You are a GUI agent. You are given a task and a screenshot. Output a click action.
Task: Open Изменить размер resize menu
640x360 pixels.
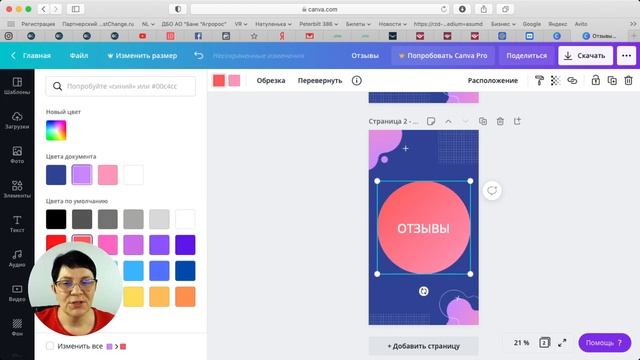142,56
